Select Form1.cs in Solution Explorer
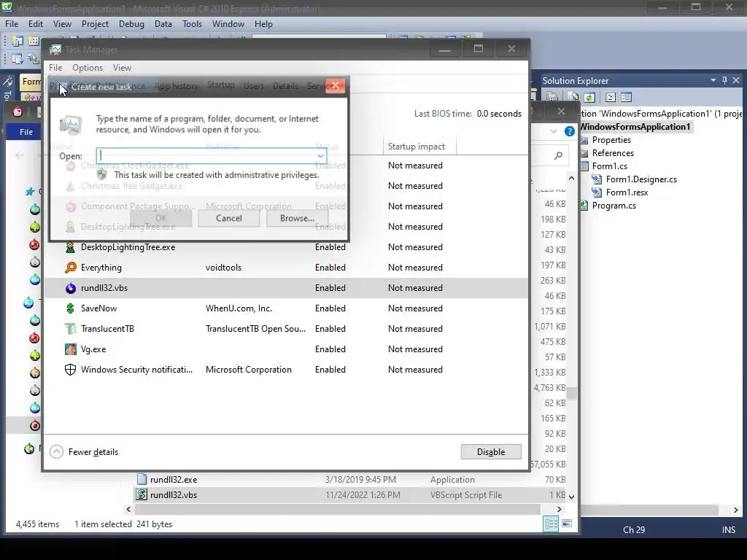 pos(609,166)
